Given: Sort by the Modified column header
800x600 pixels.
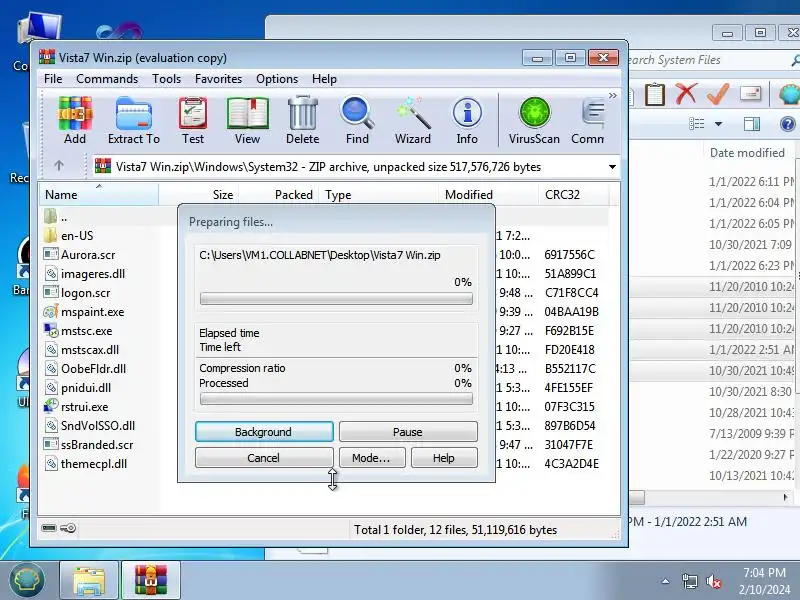Looking at the screenshot, I should [x=488, y=194].
